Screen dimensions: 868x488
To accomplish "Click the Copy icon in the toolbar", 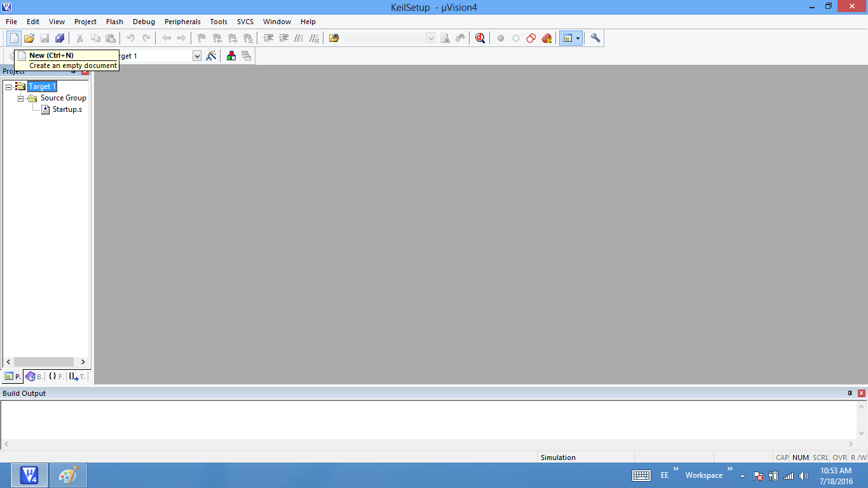I will pyautogui.click(x=95, y=38).
